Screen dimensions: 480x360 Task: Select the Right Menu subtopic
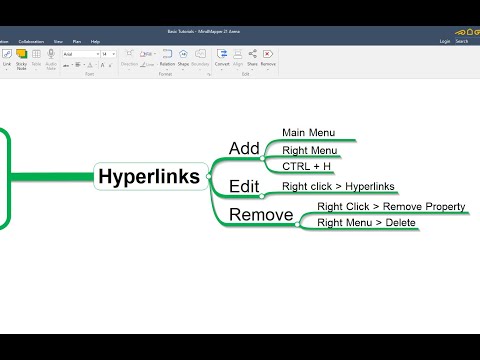pos(310,150)
